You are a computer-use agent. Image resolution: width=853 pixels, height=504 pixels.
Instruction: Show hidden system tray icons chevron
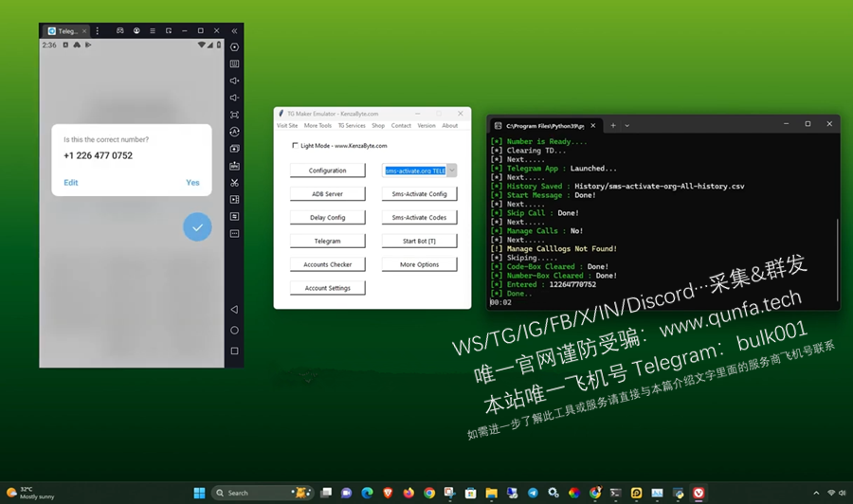pos(816,494)
